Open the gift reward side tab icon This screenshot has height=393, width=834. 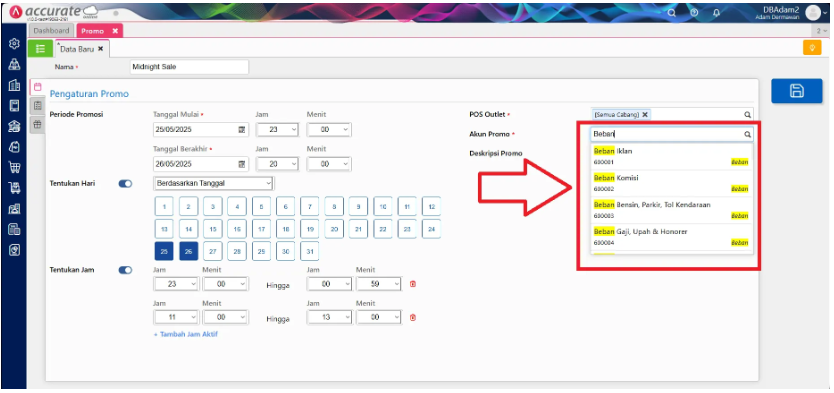pyautogui.click(x=37, y=124)
